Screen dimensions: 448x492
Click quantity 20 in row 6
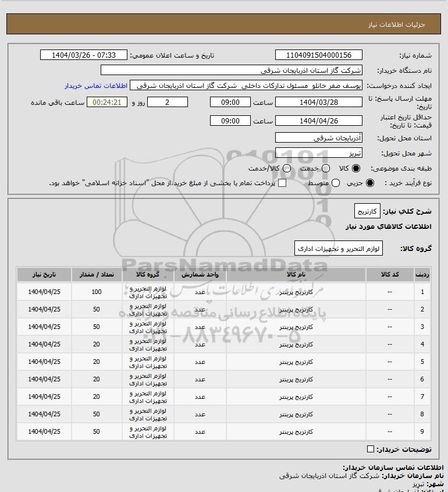(97, 380)
